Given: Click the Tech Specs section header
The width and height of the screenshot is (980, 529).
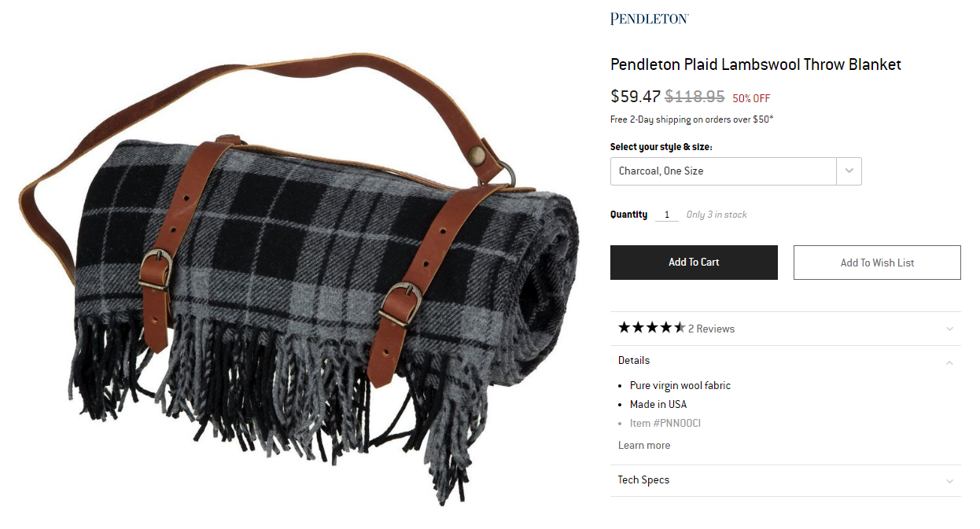Looking at the screenshot, I should (x=643, y=479).
